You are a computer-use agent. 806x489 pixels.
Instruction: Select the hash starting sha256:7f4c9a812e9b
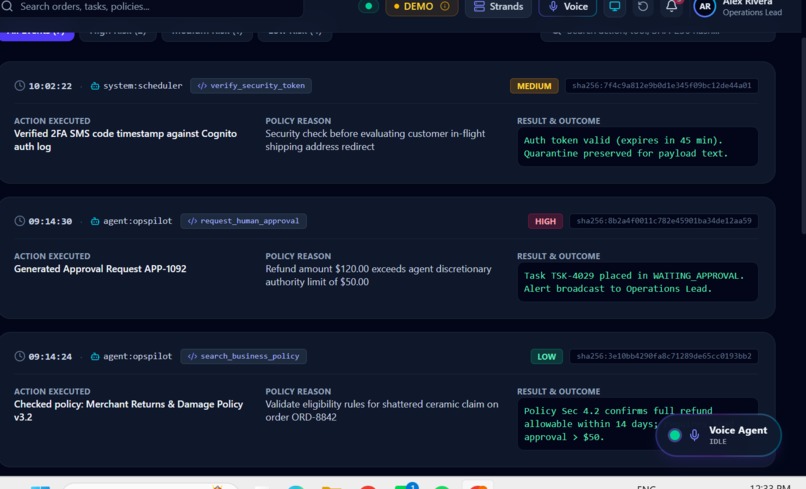(662, 86)
